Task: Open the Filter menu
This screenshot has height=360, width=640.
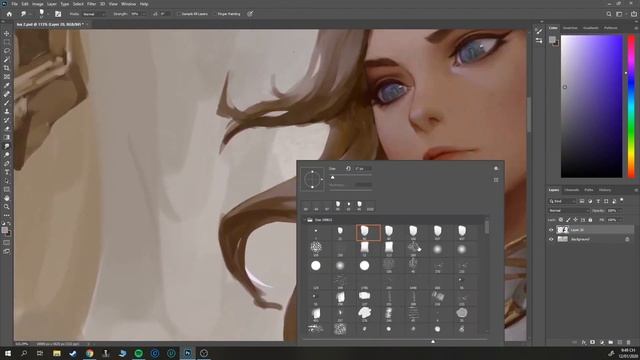Action: pos(91,4)
